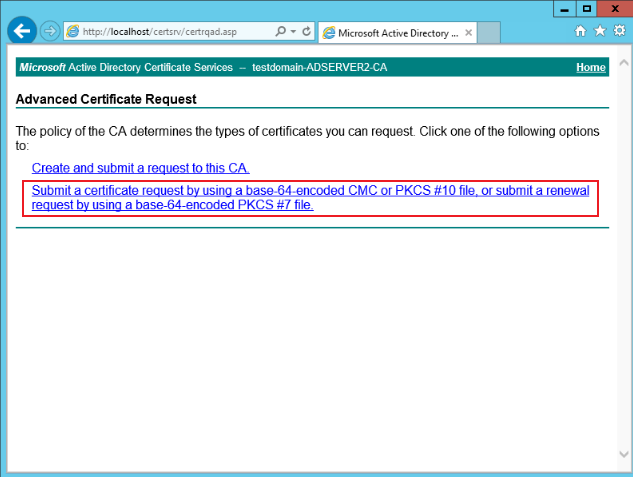This screenshot has width=633, height=477.
Task: Open the browser Home page icon
Action: [580, 31]
